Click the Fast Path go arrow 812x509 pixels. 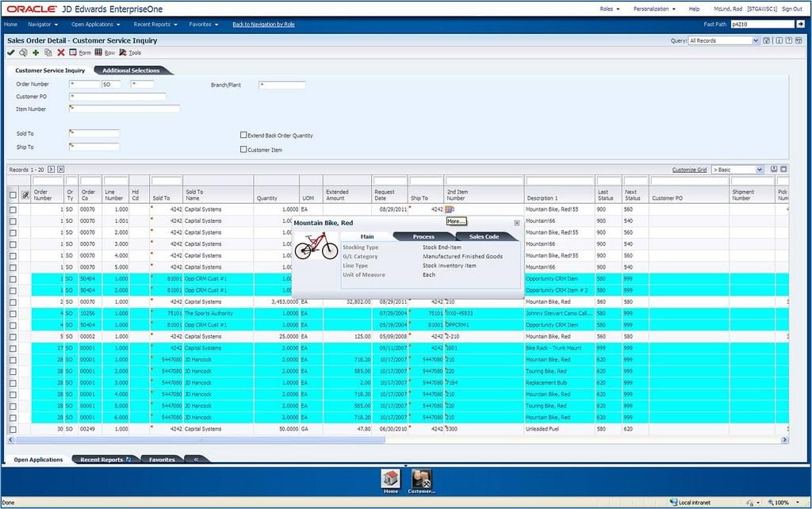point(801,24)
